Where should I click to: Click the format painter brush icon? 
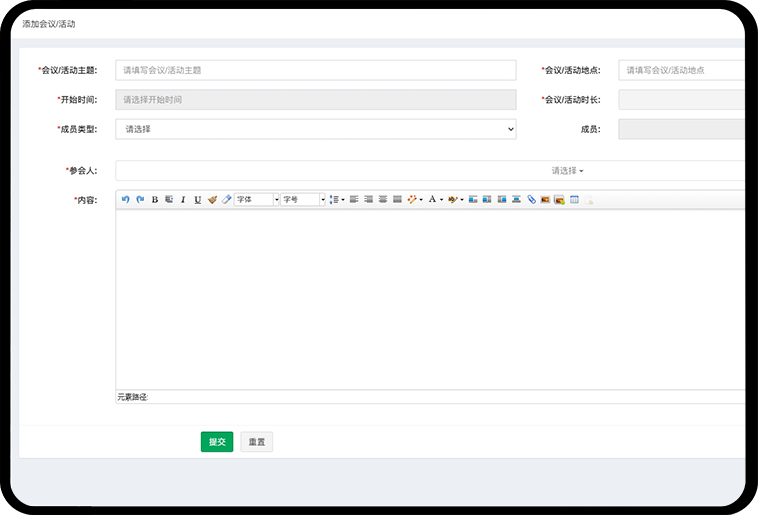212,200
